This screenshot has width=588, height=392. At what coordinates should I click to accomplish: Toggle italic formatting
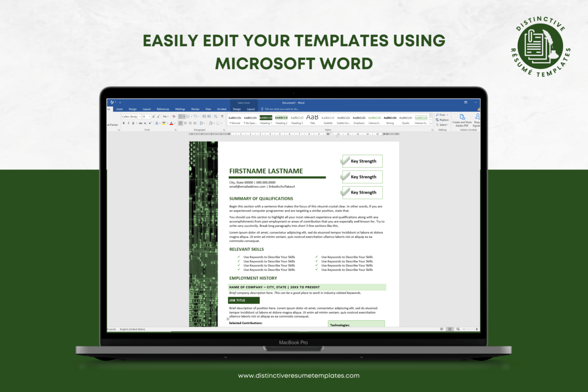pyautogui.click(x=128, y=122)
